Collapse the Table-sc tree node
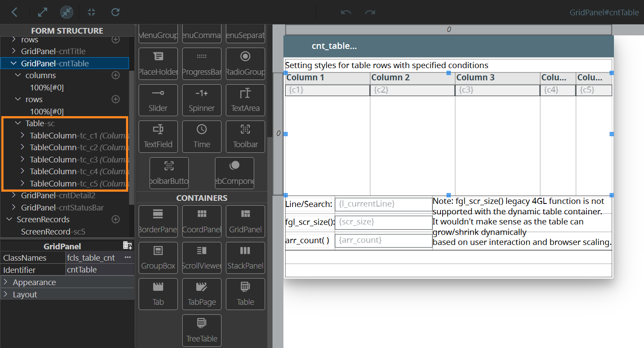 tap(18, 124)
